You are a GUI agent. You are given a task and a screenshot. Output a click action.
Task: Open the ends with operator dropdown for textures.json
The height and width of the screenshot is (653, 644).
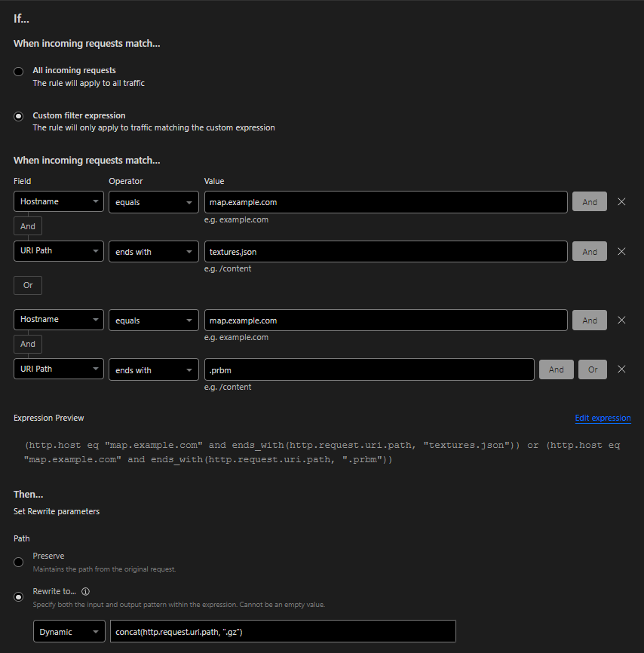click(x=153, y=252)
